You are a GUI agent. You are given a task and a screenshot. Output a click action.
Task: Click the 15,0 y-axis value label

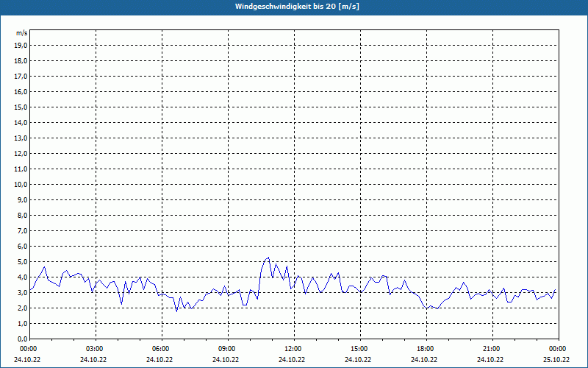pyautogui.click(x=21, y=107)
